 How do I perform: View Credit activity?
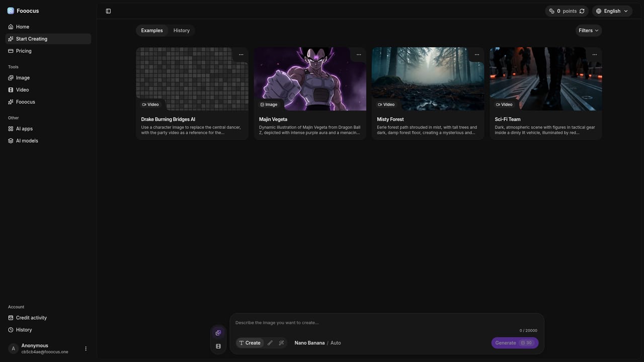tap(48, 318)
